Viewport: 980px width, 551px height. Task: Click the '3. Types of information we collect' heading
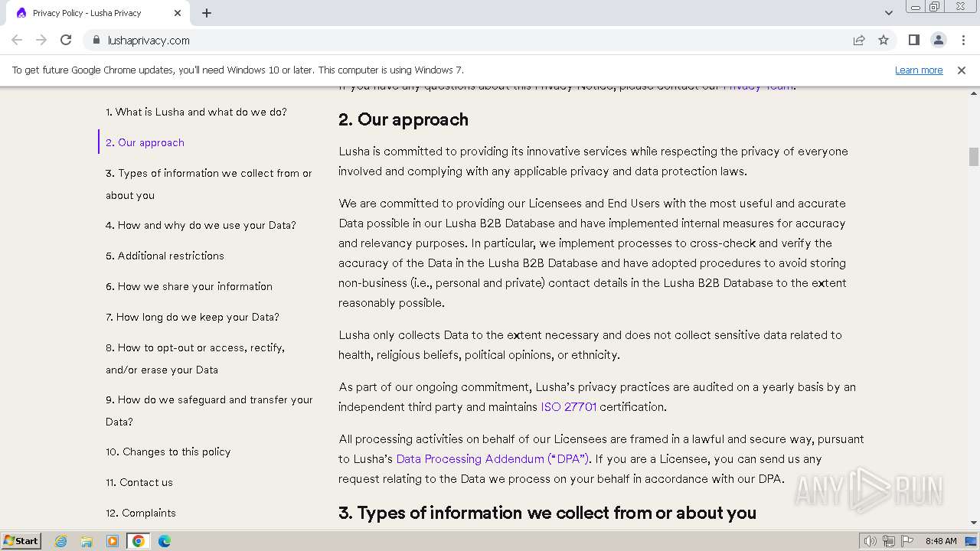[547, 513]
